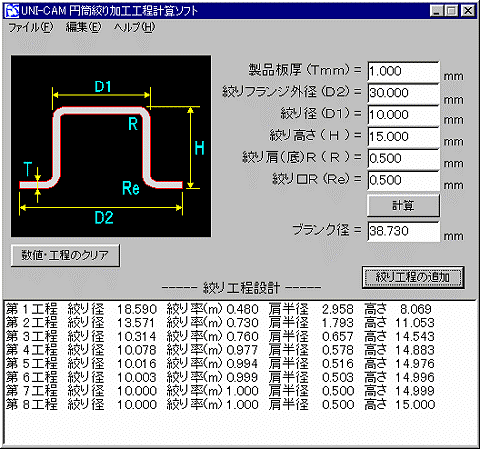This screenshot has height=449, width=480.
Task: Select the 第 8工程 row in results list
Action: (x=220, y=404)
